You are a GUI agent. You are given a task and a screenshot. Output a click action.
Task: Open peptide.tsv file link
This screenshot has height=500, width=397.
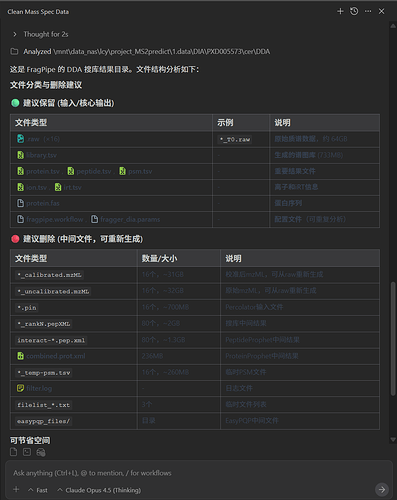coord(94,171)
